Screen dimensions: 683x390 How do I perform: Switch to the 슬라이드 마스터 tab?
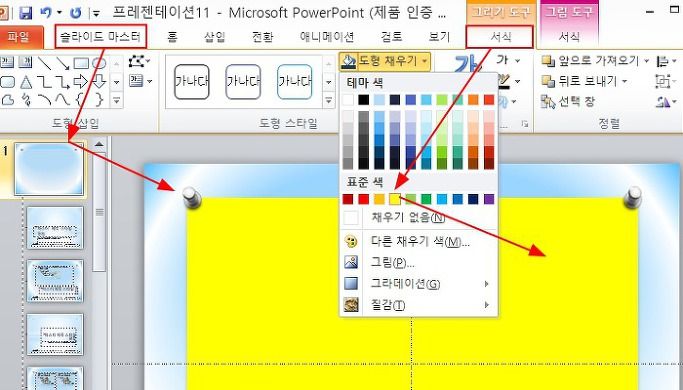101,36
